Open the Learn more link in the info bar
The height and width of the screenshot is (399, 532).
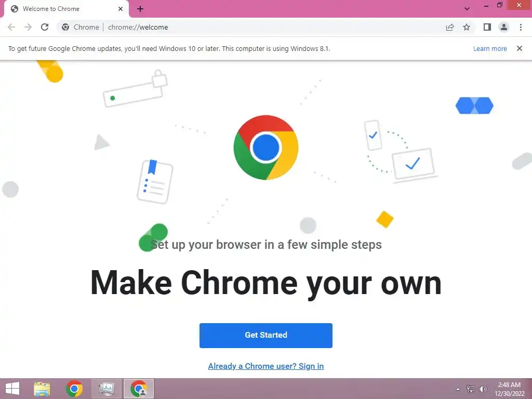point(490,48)
